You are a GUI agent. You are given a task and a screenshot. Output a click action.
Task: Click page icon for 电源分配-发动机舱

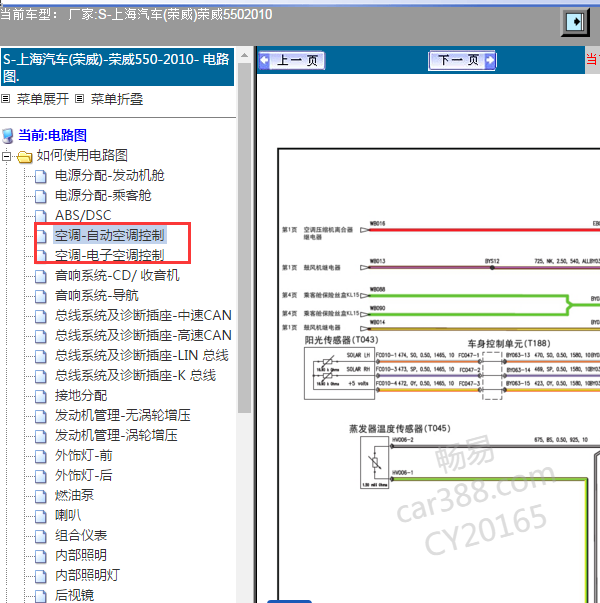click(41, 177)
